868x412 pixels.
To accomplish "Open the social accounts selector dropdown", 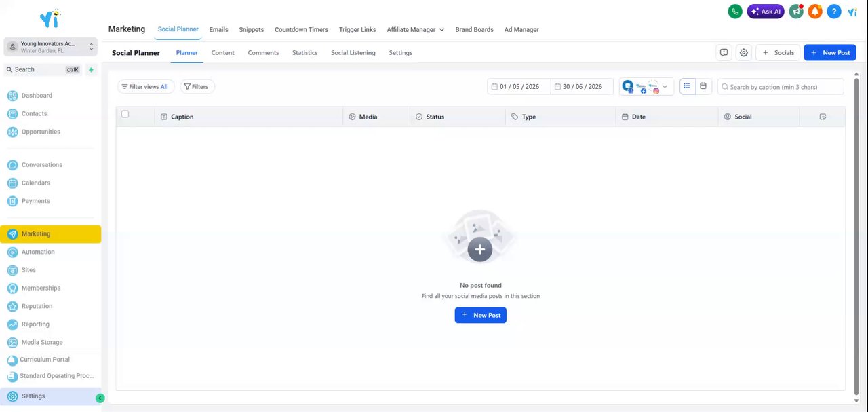I will click(646, 86).
